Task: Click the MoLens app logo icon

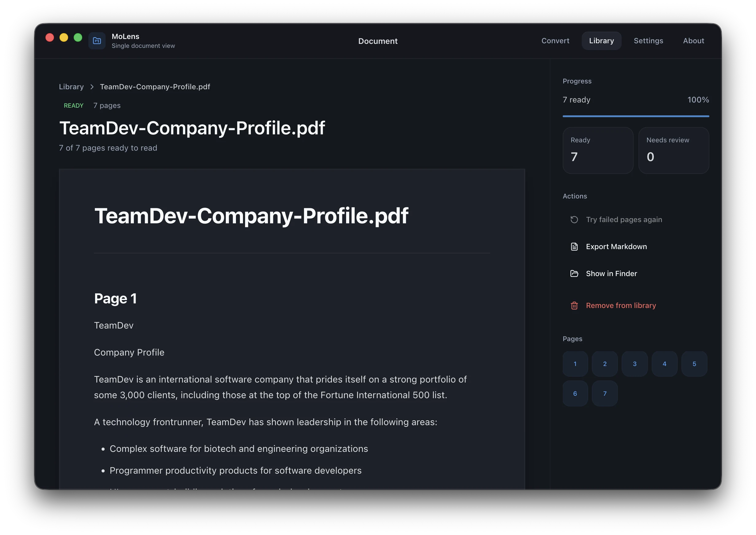Action: [x=97, y=41]
